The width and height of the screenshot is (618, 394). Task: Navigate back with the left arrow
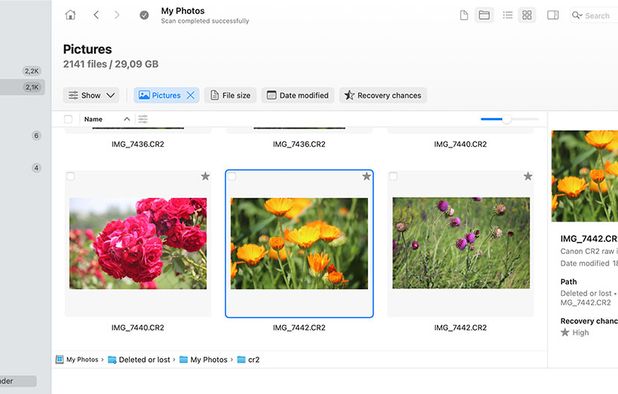click(x=96, y=15)
